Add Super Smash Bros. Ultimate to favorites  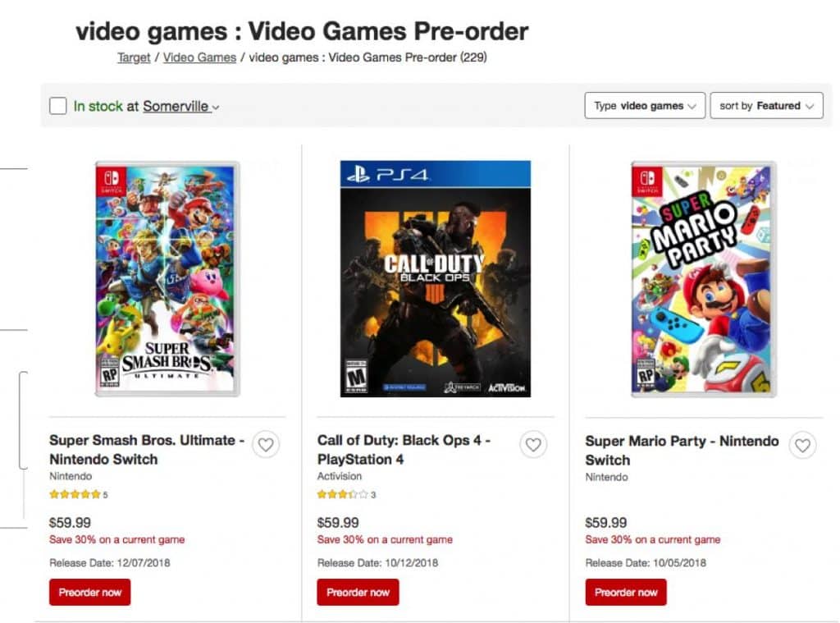[x=266, y=444]
